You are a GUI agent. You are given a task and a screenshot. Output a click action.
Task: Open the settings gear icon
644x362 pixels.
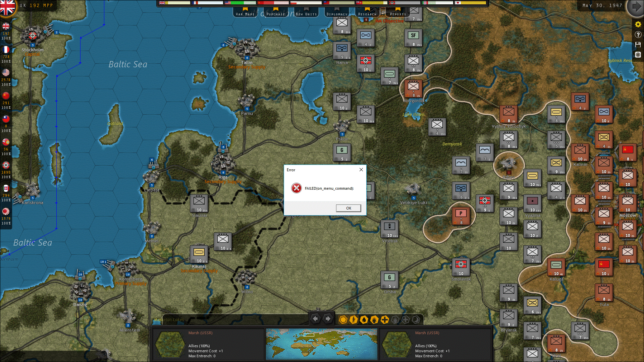click(x=638, y=24)
